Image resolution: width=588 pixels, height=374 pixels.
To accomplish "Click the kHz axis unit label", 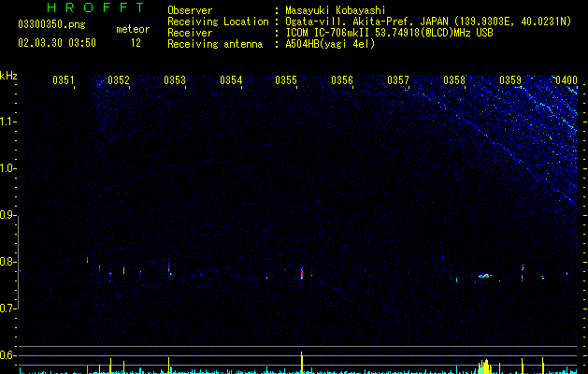I will tap(8, 76).
